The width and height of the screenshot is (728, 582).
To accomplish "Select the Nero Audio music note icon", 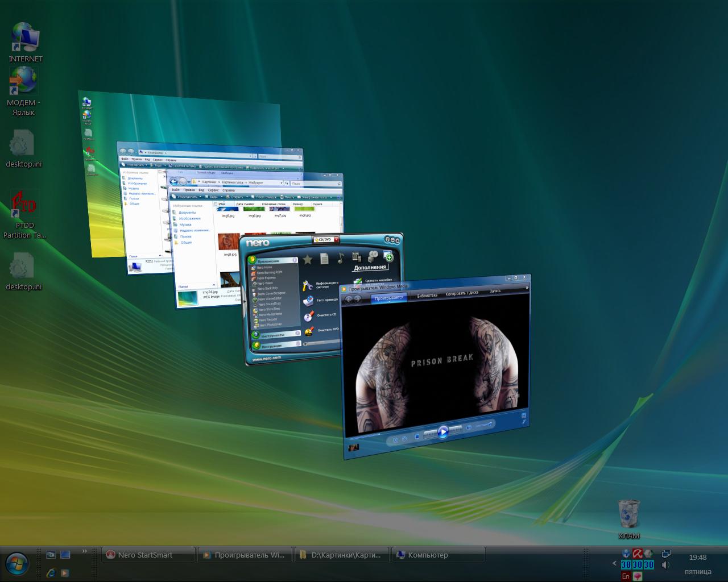I will pyautogui.click(x=340, y=258).
